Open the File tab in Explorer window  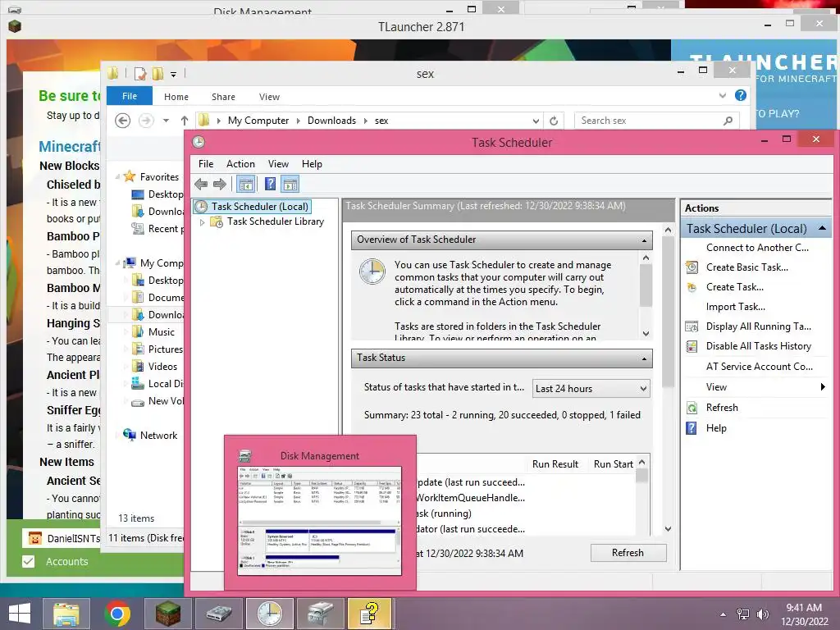pyautogui.click(x=130, y=97)
